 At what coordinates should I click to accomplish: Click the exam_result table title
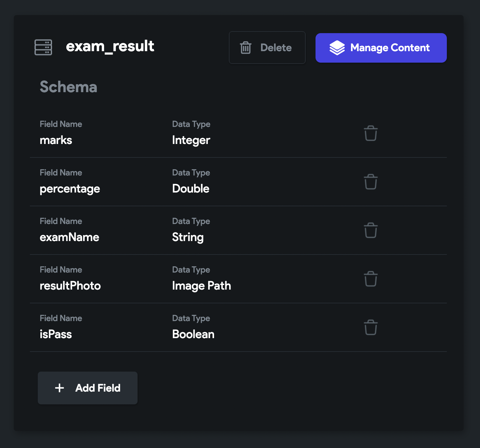110,46
